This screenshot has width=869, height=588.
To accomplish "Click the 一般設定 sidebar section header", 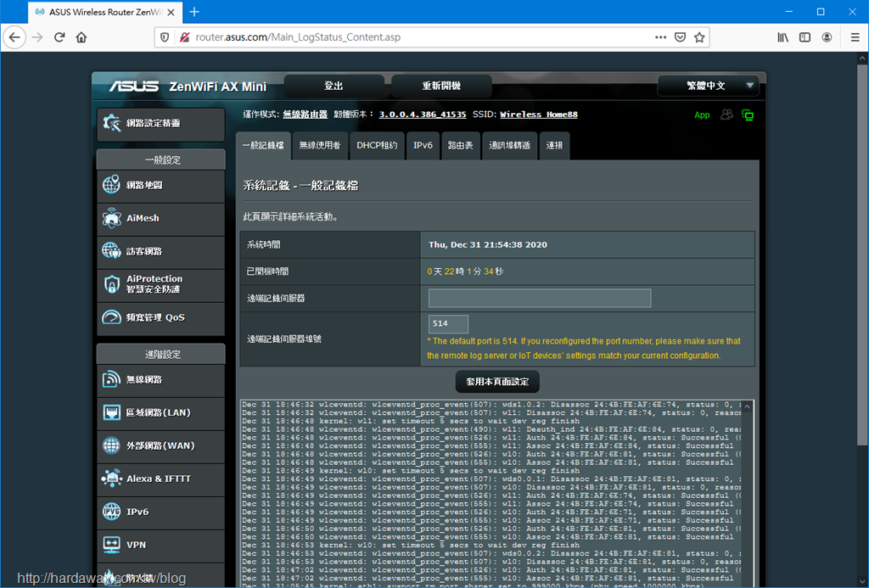I will [x=160, y=160].
